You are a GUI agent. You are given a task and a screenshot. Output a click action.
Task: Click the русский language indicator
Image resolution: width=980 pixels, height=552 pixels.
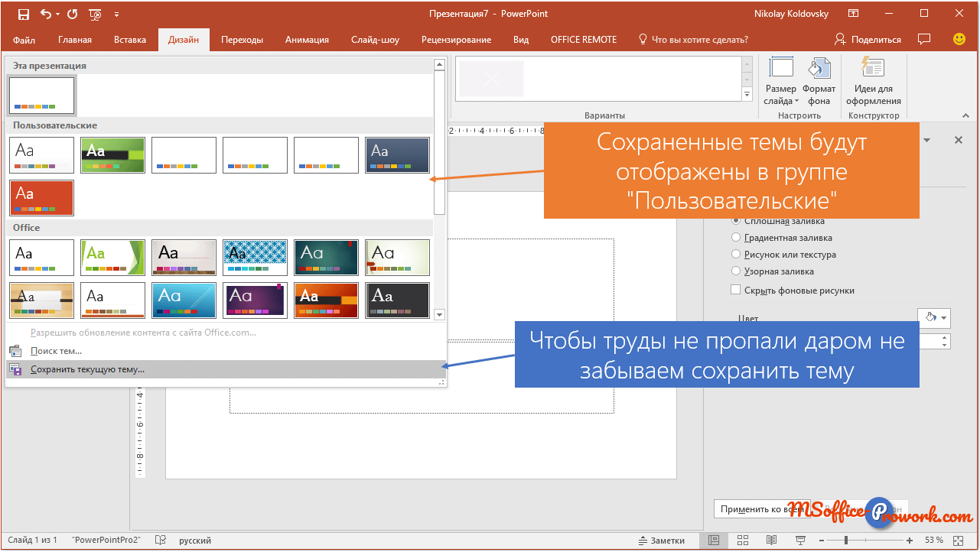pos(195,541)
